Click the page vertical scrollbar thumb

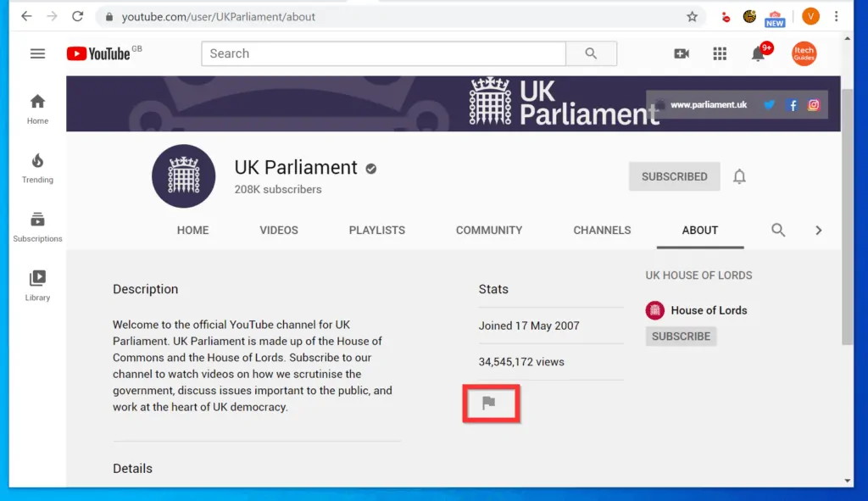click(x=848, y=216)
